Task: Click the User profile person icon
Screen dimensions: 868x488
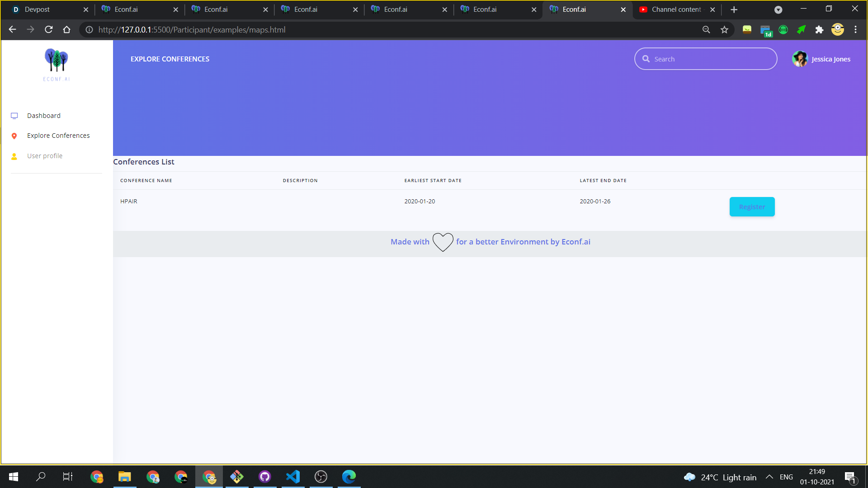Action: pyautogui.click(x=14, y=156)
